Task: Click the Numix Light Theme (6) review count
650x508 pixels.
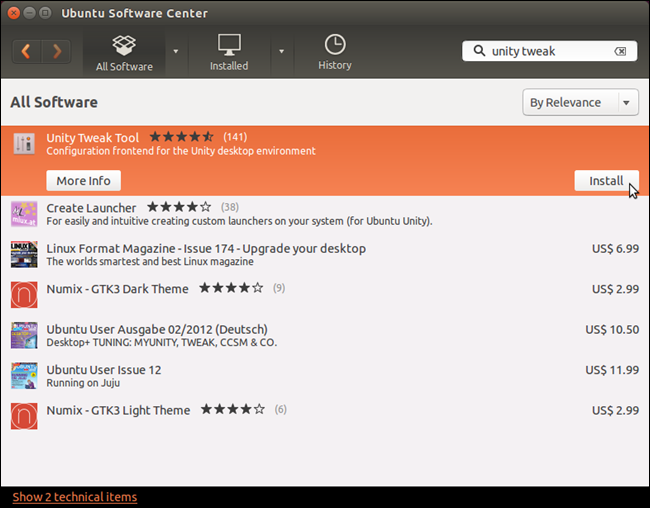Action: point(281,409)
